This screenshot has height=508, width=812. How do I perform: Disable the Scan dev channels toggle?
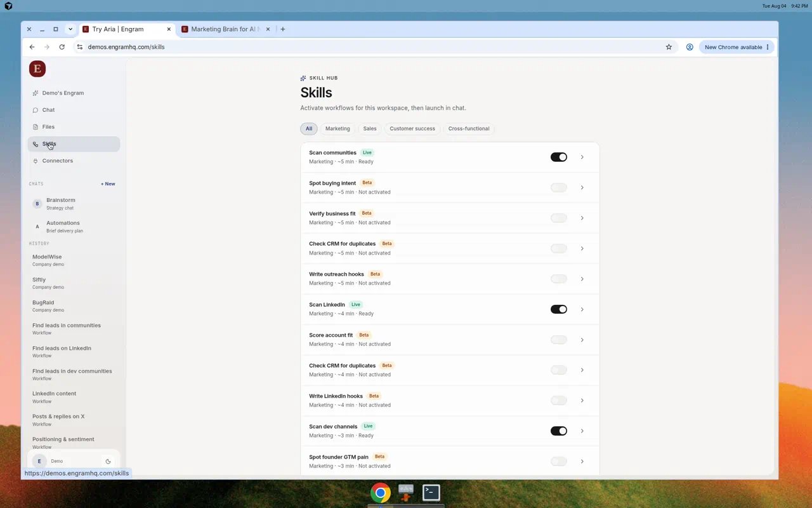pyautogui.click(x=559, y=431)
